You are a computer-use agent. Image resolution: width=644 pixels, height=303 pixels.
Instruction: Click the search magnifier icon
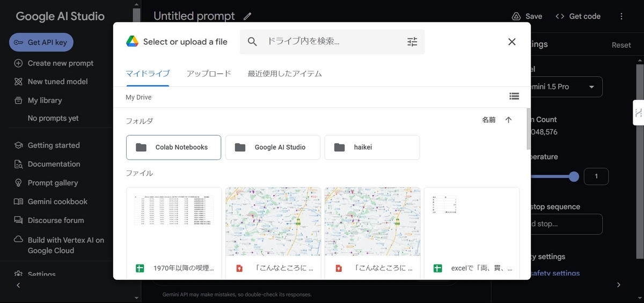(x=252, y=42)
